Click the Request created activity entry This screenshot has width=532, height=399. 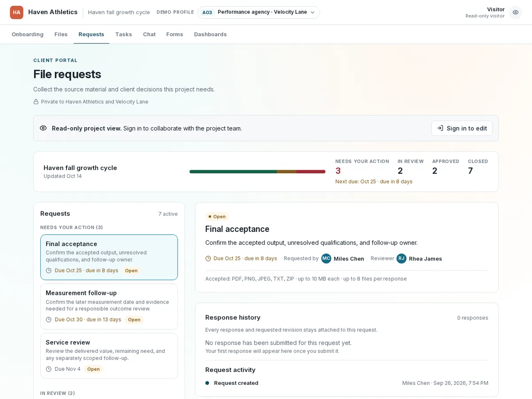347,383
